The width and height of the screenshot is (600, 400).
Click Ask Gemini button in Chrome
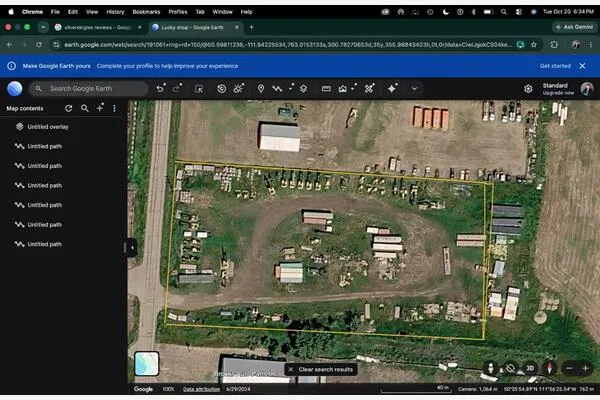click(574, 27)
